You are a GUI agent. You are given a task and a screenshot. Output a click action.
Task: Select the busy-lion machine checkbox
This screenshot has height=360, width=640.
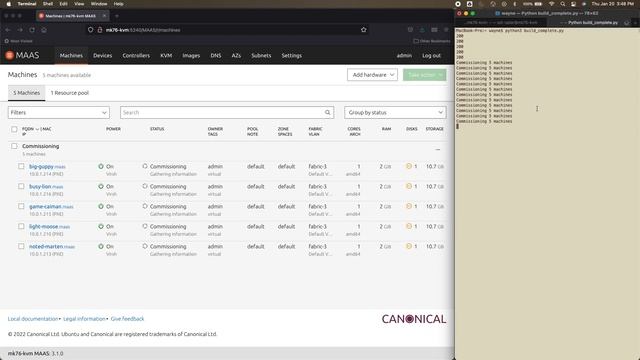point(21,187)
